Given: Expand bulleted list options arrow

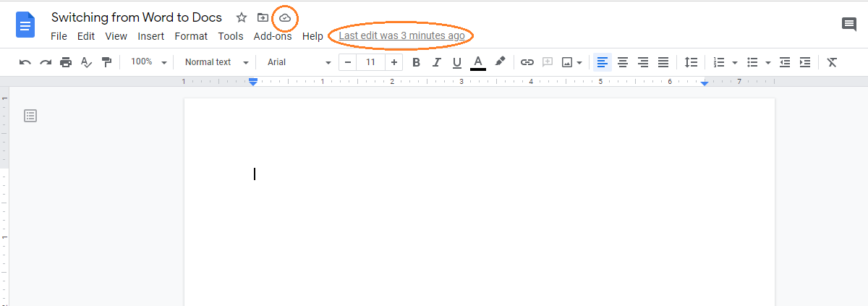Looking at the screenshot, I should 768,63.
